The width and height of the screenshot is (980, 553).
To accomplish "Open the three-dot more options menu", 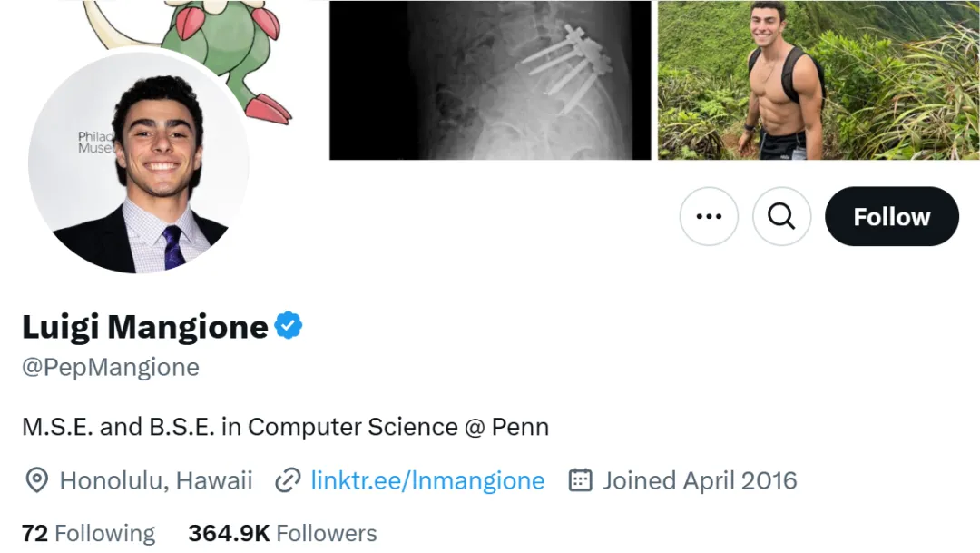I will click(709, 216).
